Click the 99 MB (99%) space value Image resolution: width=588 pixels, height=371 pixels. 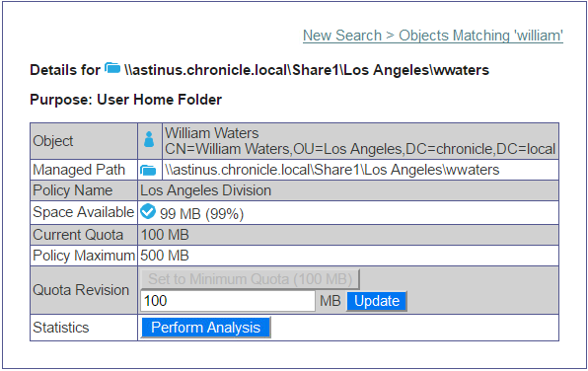201,214
